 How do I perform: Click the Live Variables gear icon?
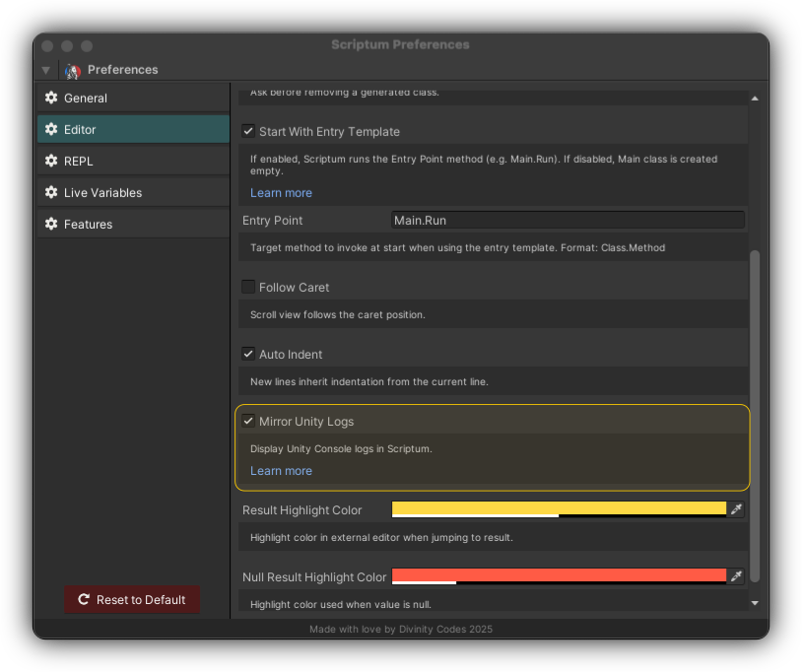pos(51,192)
